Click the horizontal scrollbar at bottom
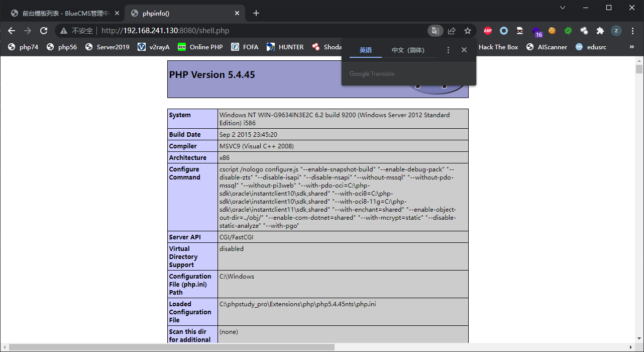 (x=172, y=347)
